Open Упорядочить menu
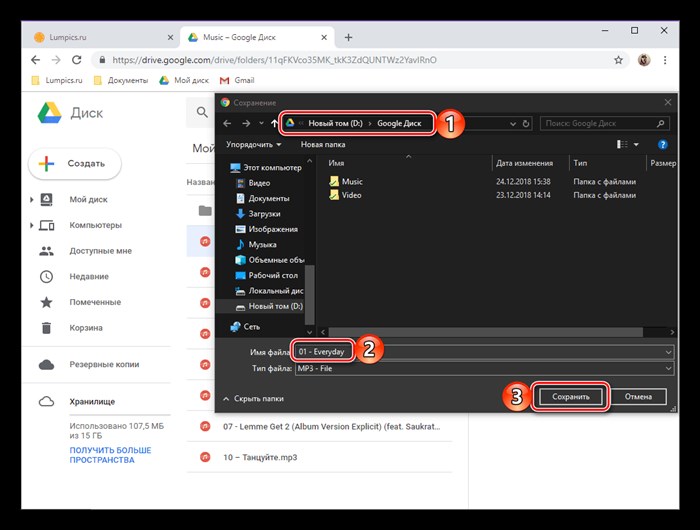 click(253, 145)
